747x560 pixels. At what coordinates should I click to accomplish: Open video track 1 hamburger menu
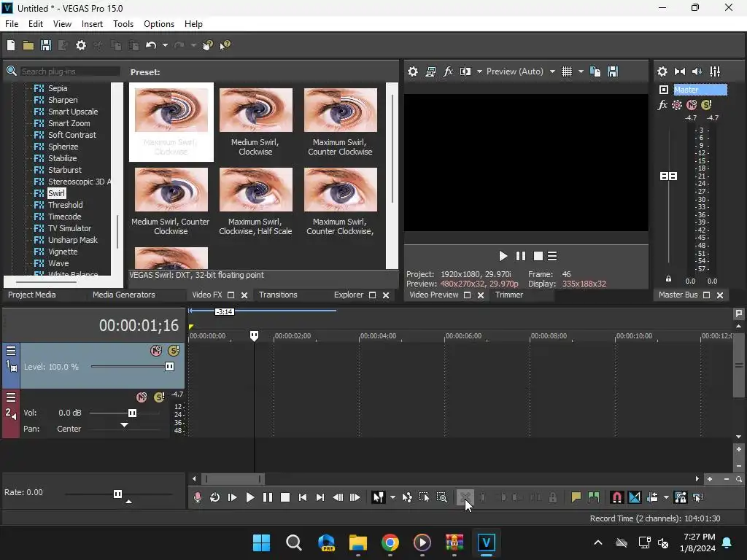pos(11,351)
